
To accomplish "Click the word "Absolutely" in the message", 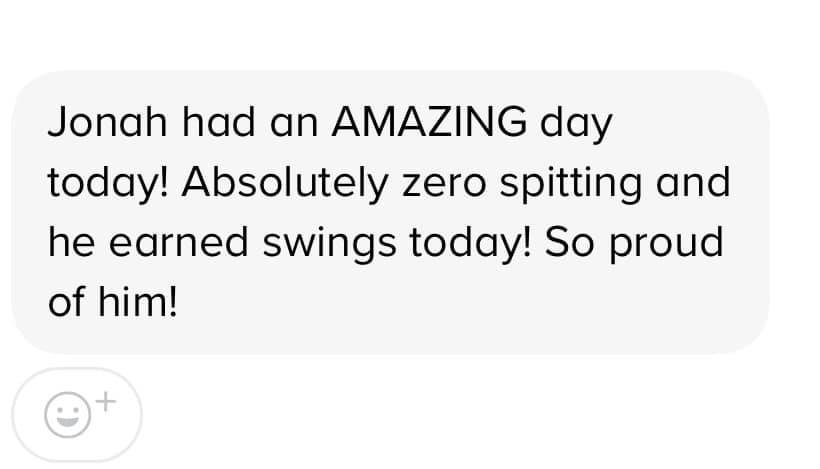I will (x=285, y=183).
